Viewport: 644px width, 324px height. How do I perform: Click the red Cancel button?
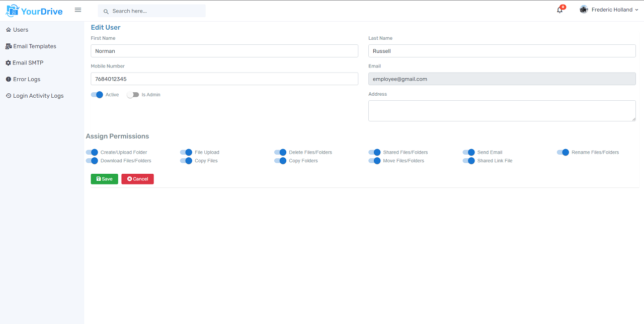[137, 179]
